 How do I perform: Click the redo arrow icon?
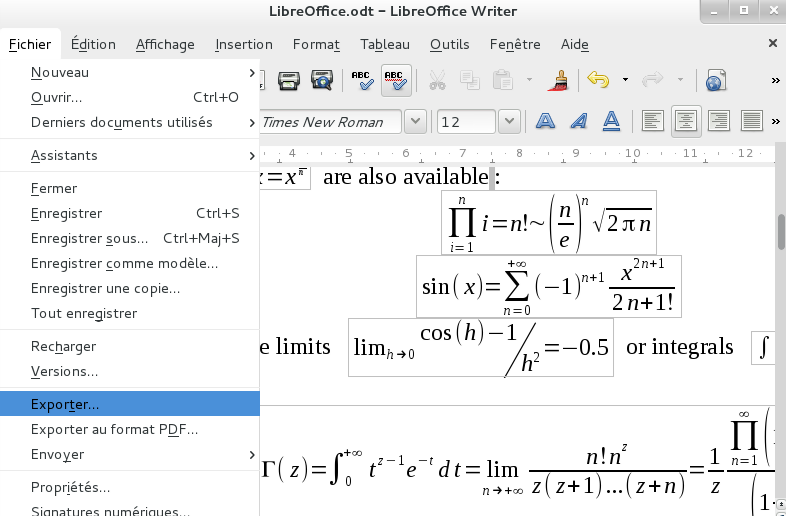pyautogui.click(x=653, y=80)
